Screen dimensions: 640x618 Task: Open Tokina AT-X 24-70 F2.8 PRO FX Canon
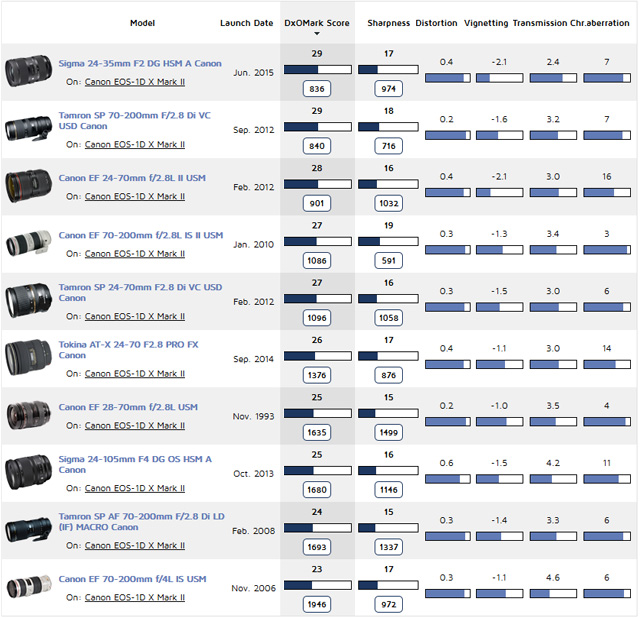point(129,350)
